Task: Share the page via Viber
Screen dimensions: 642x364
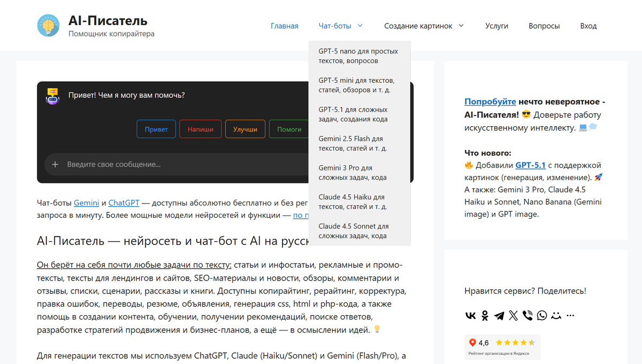Action: click(x=528, y=315)
